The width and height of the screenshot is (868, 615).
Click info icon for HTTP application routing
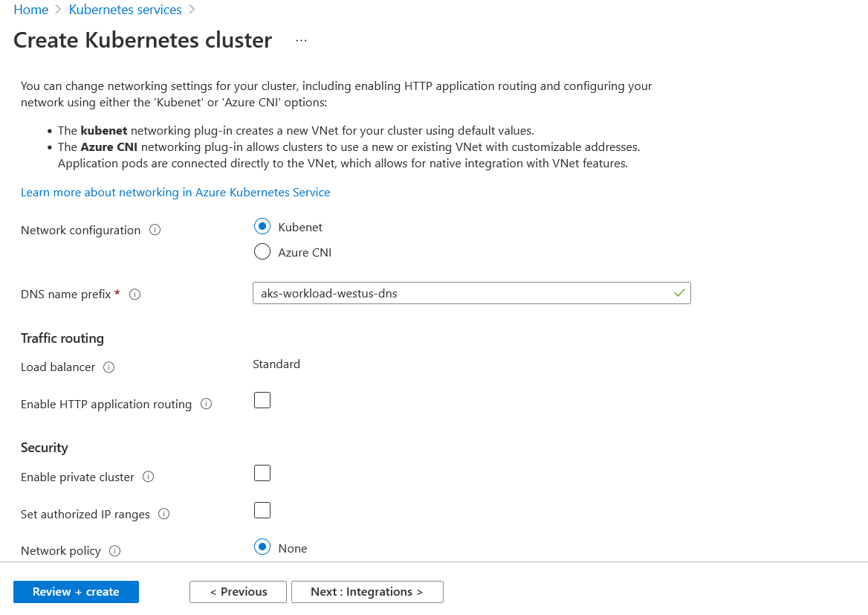(x=206, y=404)
